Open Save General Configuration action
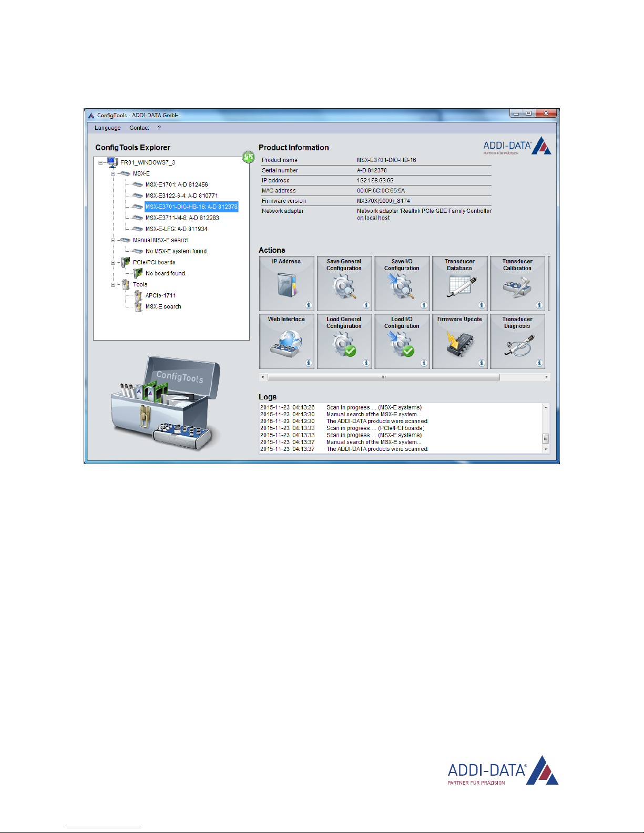This screenshot has width=644, height=833. click(344, 283)
